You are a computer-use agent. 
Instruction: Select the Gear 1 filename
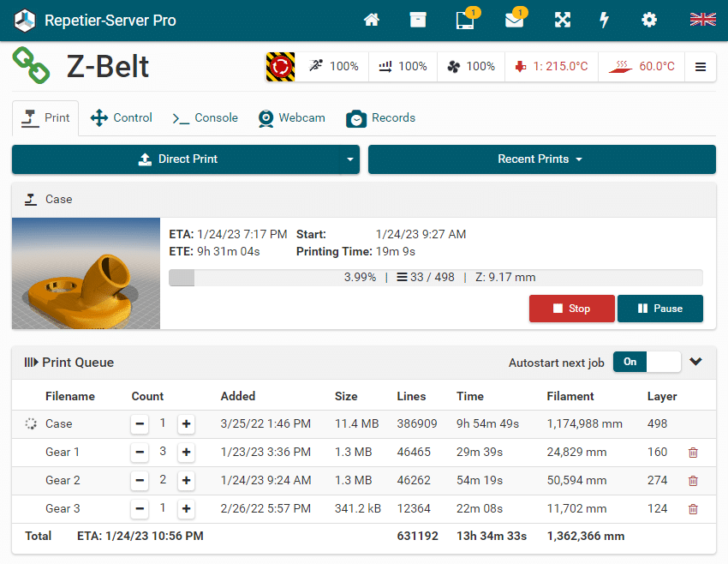[x=63, y=452]
